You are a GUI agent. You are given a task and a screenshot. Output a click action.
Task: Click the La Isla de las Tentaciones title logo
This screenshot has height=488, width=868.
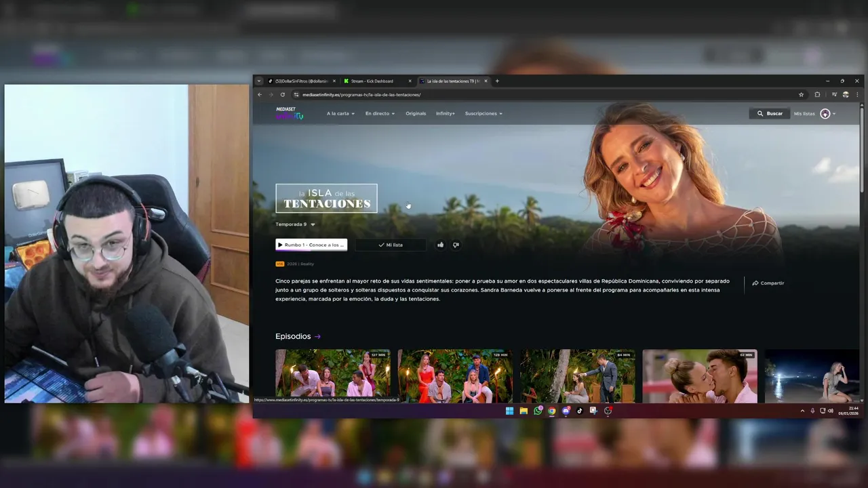click(326, 199)
